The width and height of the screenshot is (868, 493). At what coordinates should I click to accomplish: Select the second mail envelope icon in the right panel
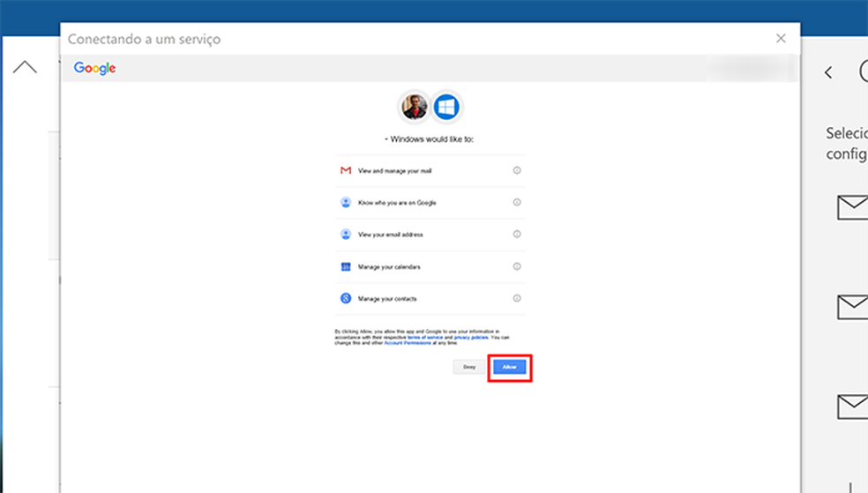852,307
